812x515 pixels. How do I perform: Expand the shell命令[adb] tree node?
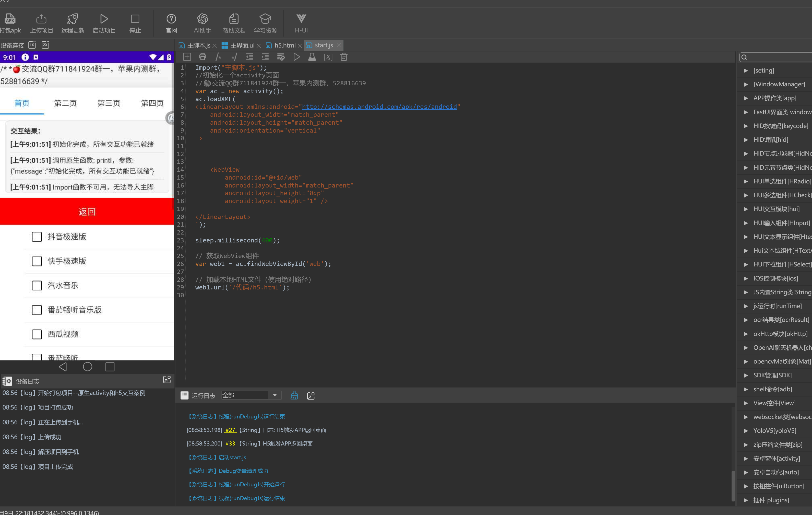pyautogui.click(x=746, y=389)
